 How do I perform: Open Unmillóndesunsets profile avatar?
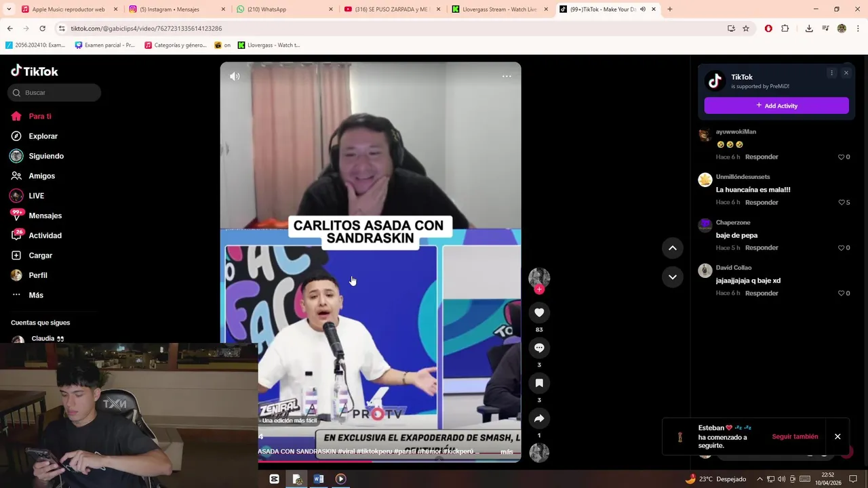(x=705, y=180)
